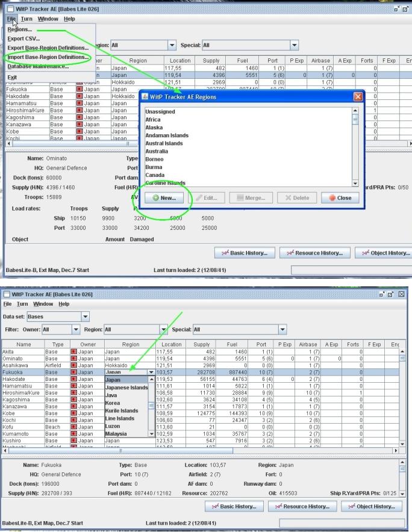
Task: Maximize lower WitP Tracker window icon
Action: coord(390,294)
